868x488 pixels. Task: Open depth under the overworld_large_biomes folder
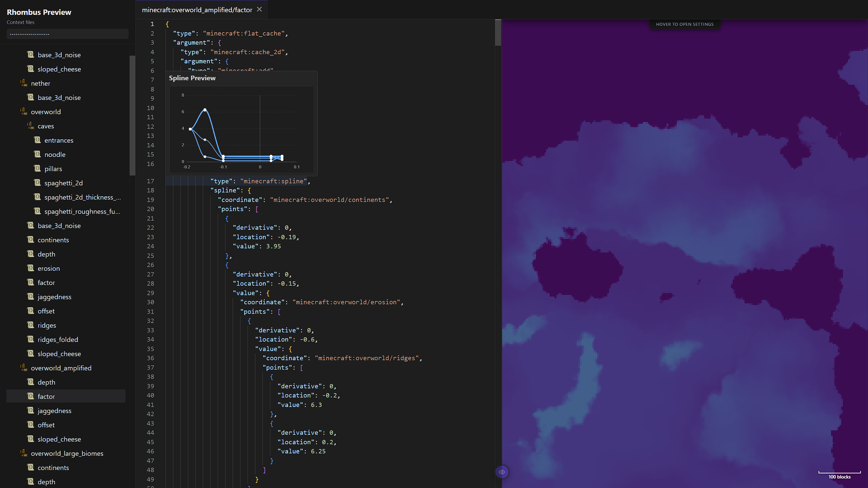(x=46, y=482)
